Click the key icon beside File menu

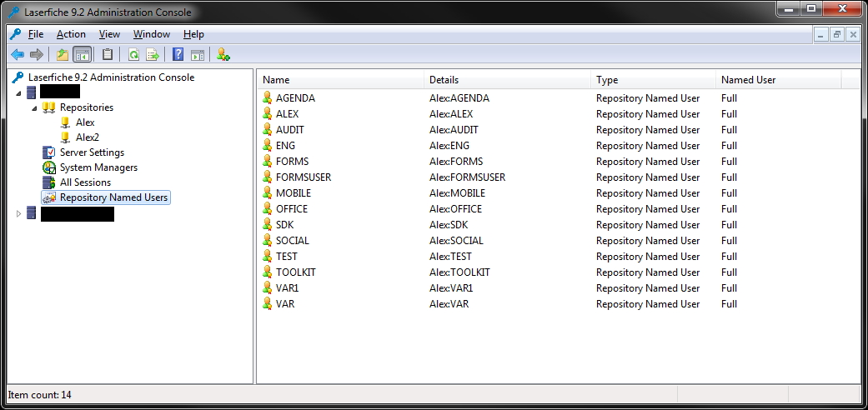click(15, 34)
